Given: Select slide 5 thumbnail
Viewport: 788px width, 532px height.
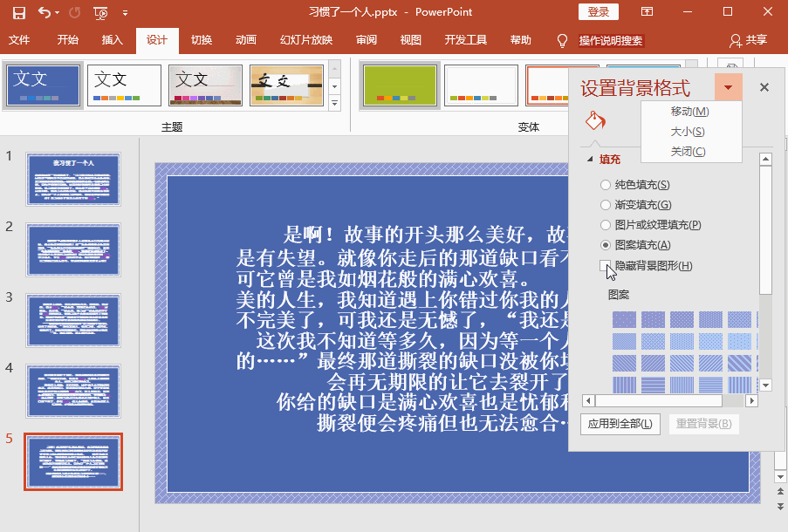Looking at the screenshot, I should point(73,461).
